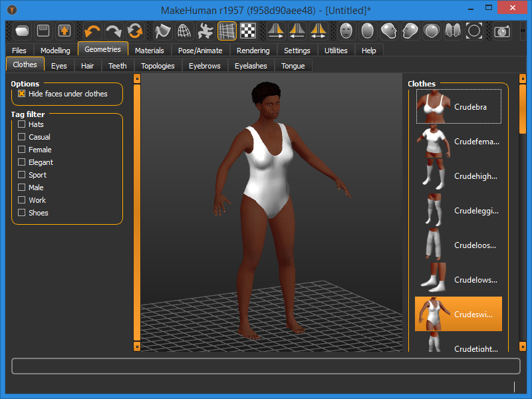
Task: Click the symmetry icon with right-pointing arrow
Action: coord(276,31)
